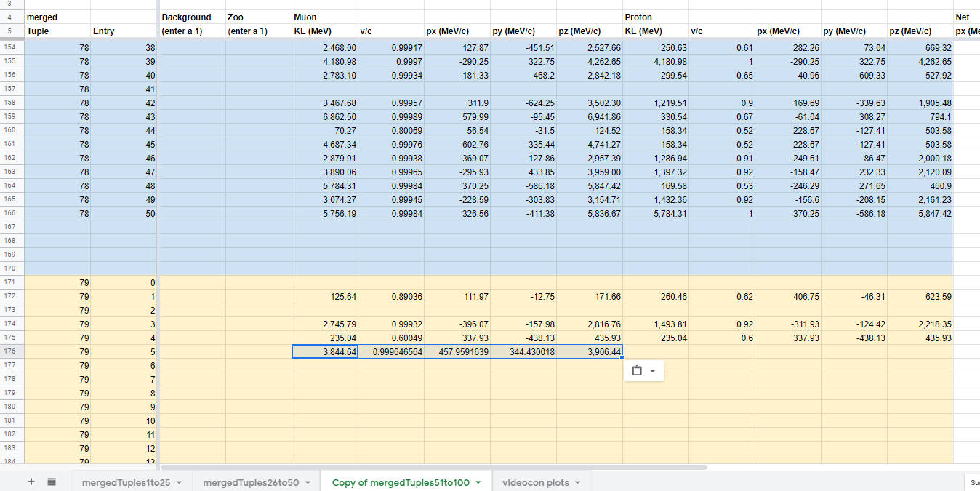The width and height of the screenshot is (980, 491).
Task: Click the Entry column header cell
Action: pyautogui.click(x=124, y=31)
